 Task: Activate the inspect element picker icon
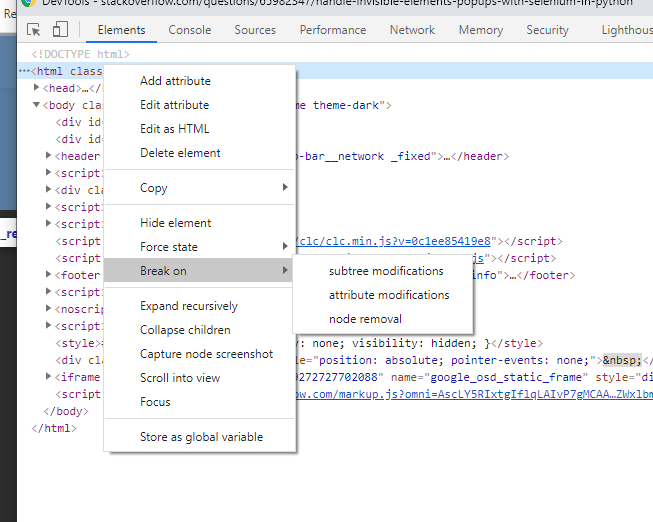[x=34, y=30]
